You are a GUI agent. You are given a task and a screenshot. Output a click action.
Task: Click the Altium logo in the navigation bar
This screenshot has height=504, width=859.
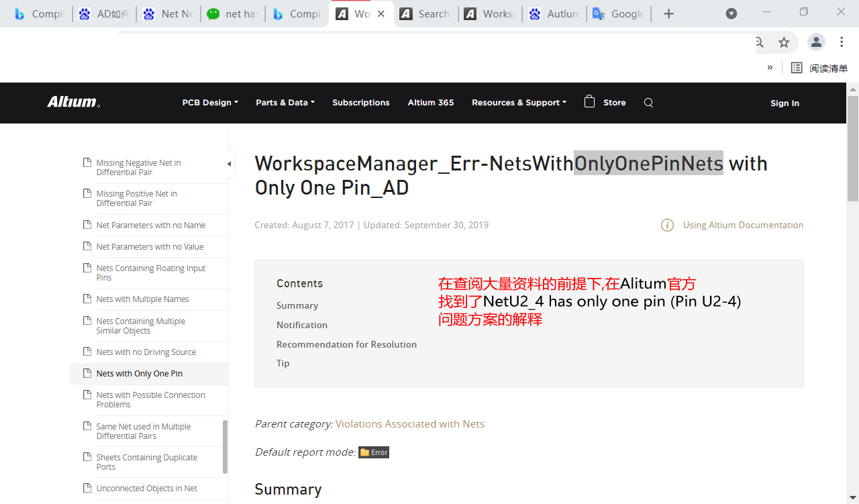(x=73, y=102)
